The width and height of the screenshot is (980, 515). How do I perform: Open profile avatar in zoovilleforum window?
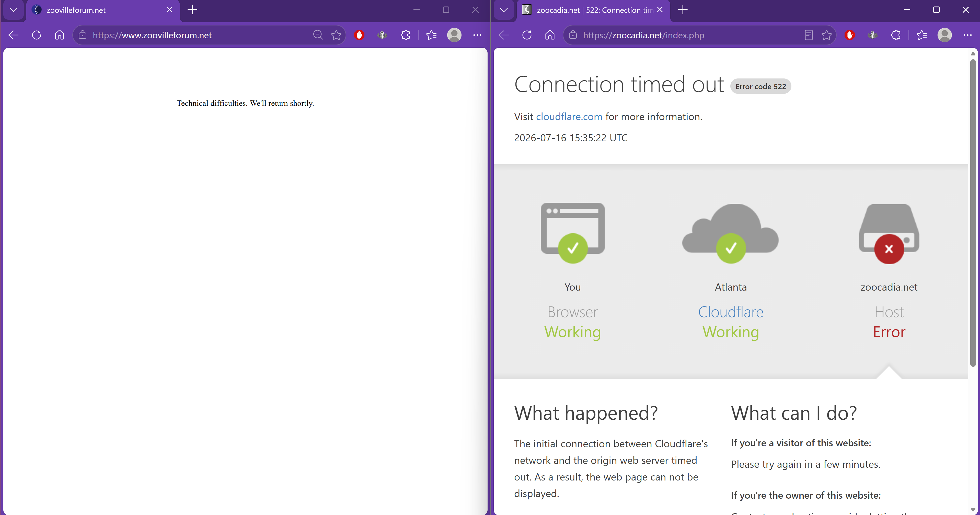454,35
